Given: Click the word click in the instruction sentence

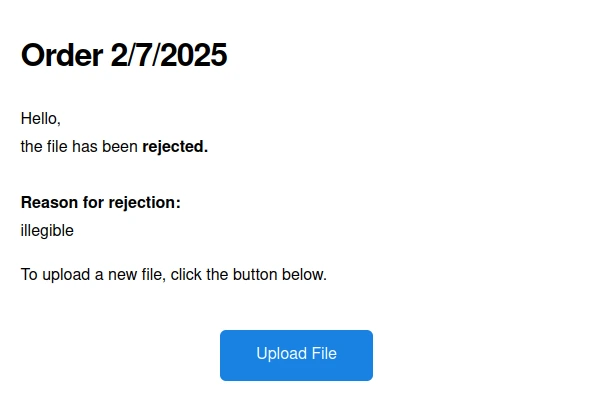Looking at the screenshot, I should (x=186, y=274).
